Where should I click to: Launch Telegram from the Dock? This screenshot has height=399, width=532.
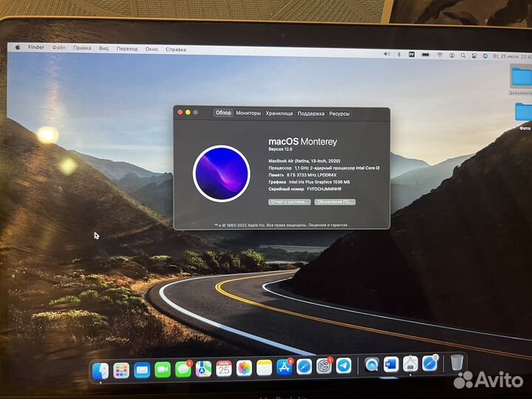coord(344,366)
